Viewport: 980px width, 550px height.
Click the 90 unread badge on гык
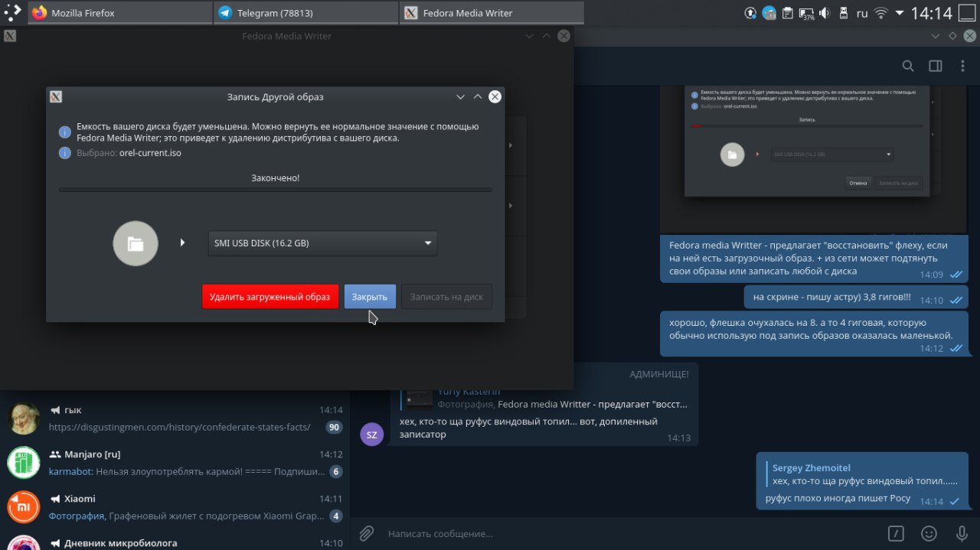334,427
